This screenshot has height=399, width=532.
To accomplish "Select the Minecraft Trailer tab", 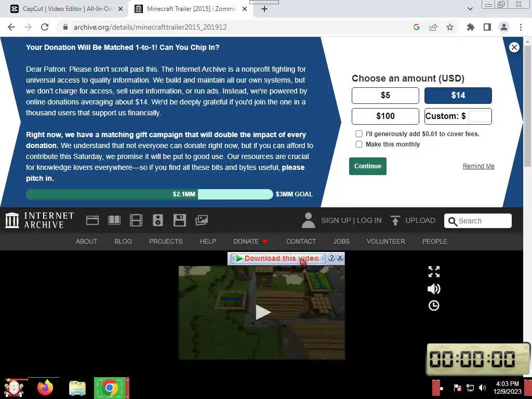I will point(190,9).
